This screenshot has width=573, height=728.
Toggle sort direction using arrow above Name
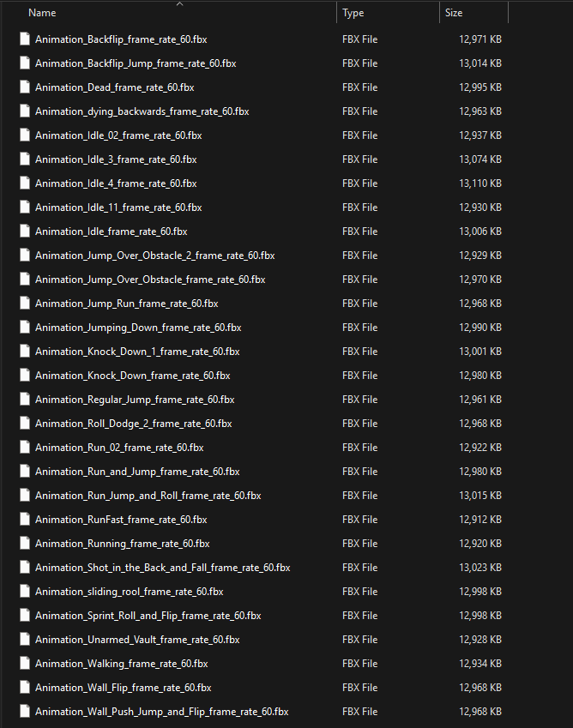click(x=179, y=4)
